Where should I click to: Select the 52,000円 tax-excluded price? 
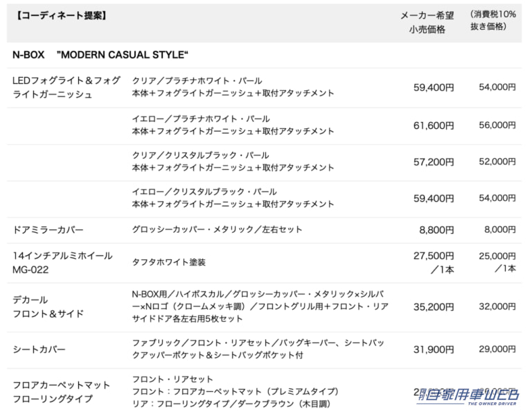coord(497,161)
